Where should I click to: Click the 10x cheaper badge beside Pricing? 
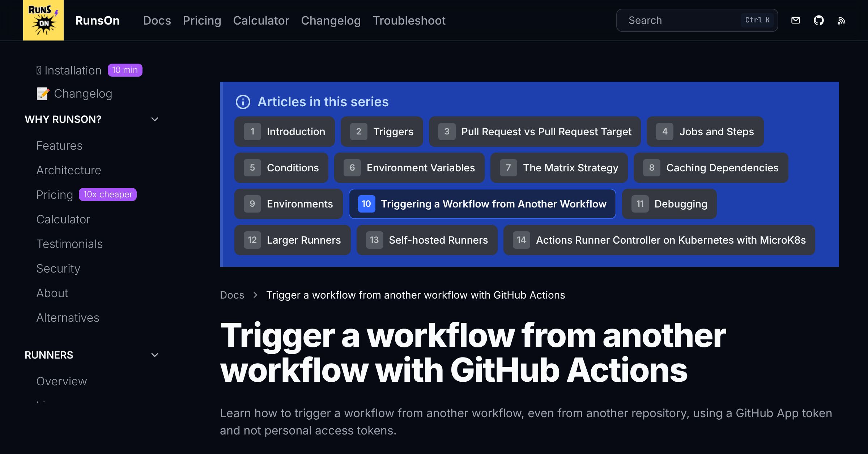107,194
